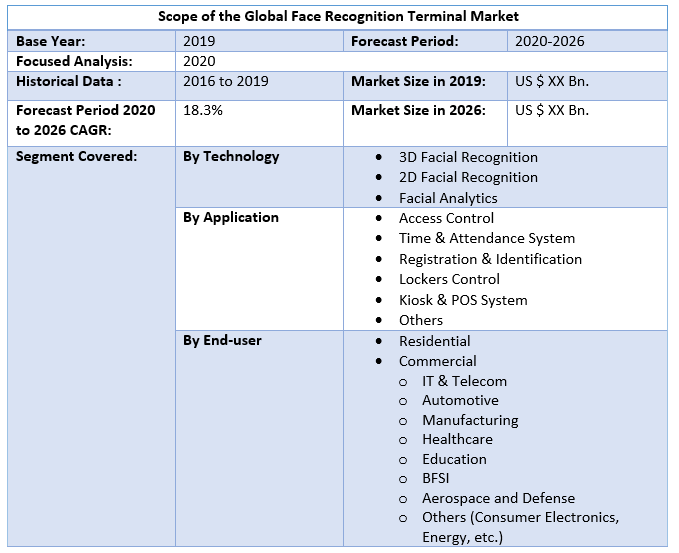Select the 3D Facial Recognition bullet item

468,157
